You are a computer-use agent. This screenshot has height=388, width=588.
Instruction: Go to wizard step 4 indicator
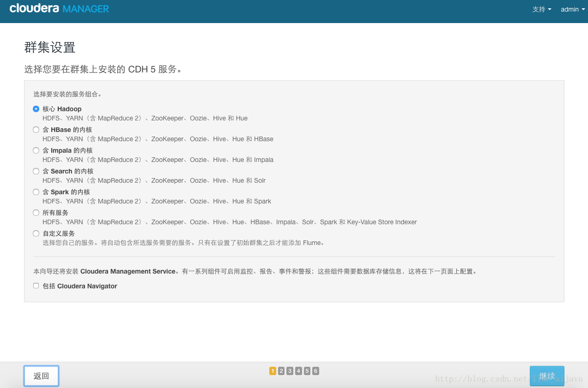298,371
